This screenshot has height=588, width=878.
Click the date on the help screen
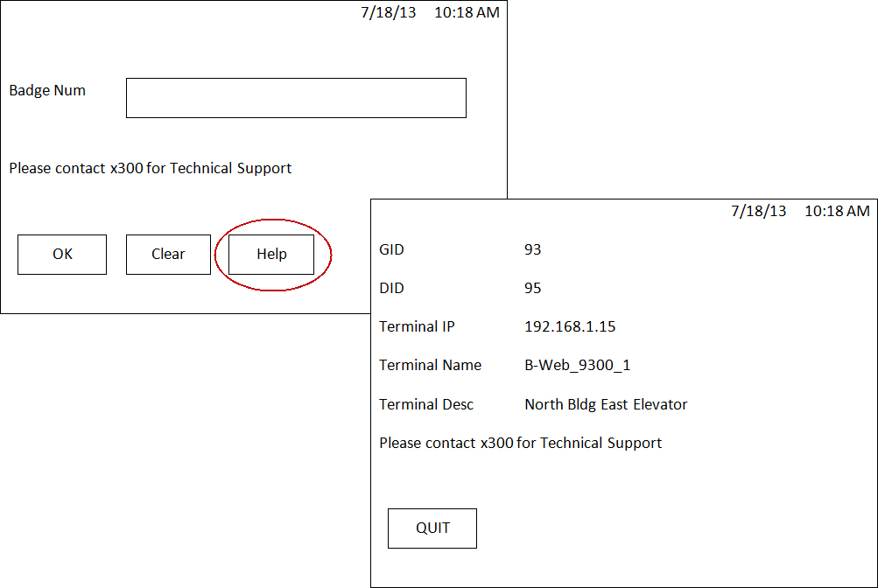click(759, 212)
